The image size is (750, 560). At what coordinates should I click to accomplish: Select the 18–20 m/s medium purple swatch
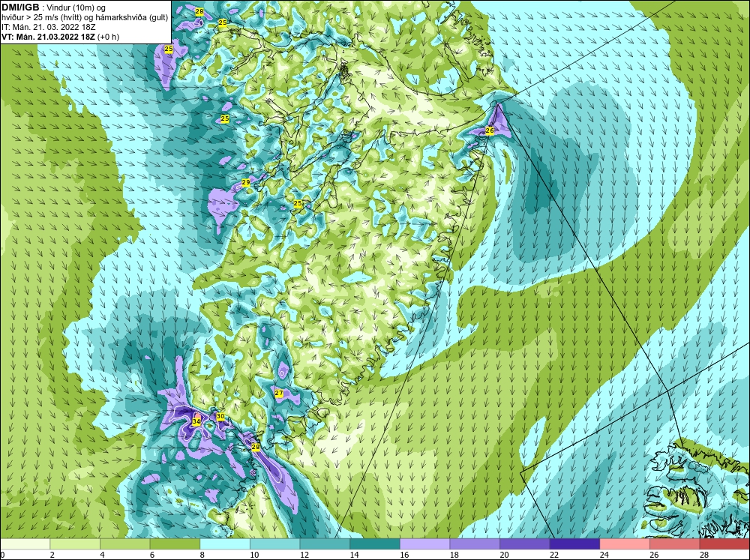coord(475,544)
